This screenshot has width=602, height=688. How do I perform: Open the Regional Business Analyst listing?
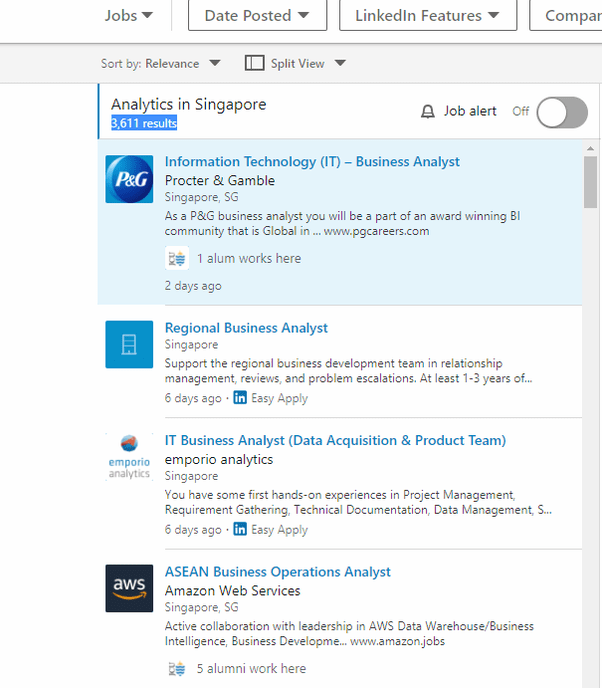coord(246,328)
